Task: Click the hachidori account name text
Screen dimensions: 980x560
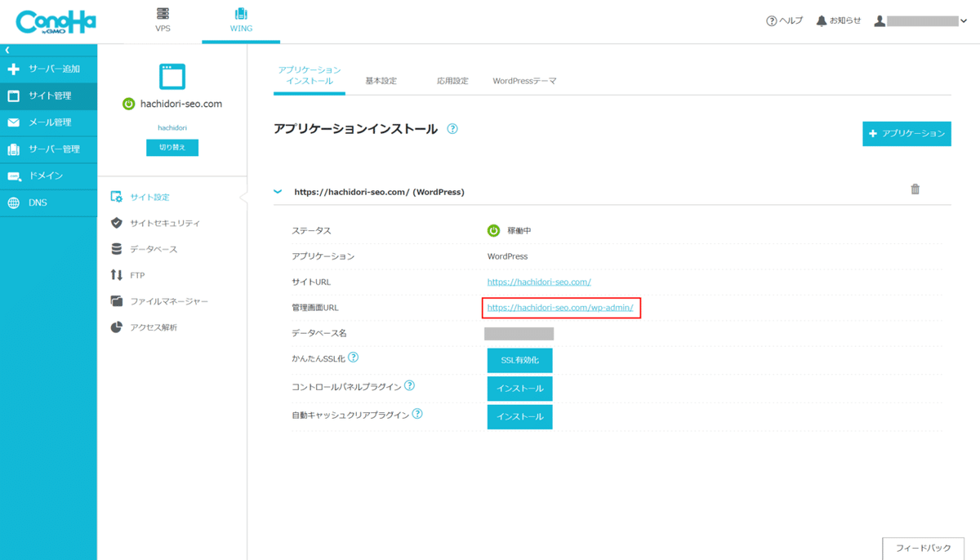Action: click(172, 127)
